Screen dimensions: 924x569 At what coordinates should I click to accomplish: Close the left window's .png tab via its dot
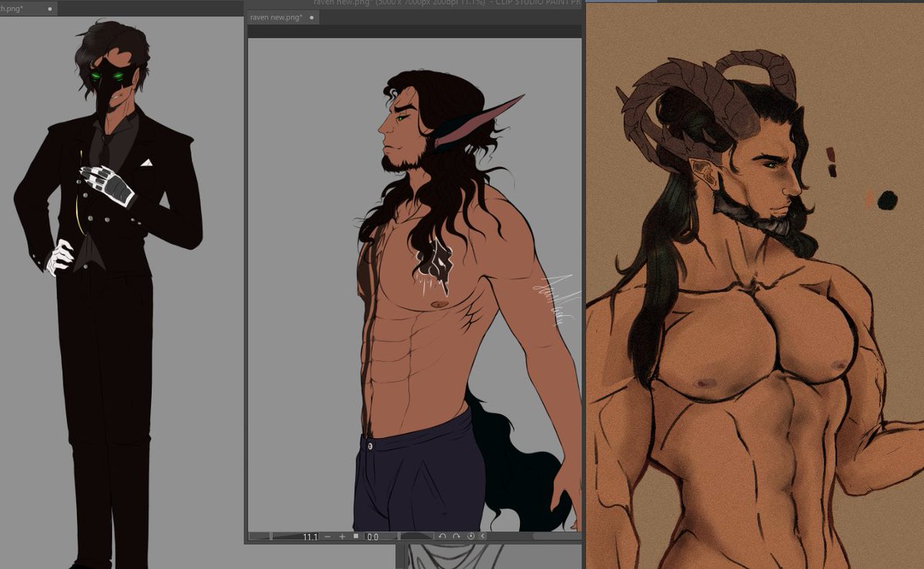coord(51,8)
